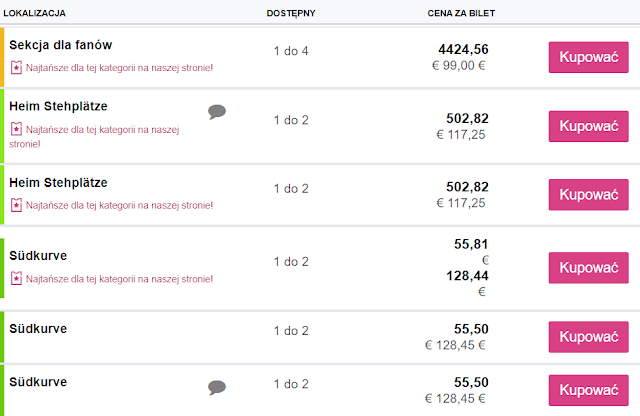Click the ticket tag icon under Sekcja dla fanów
Image resolution: width=640 pixels, height=416 pixels.
[15, 68]
